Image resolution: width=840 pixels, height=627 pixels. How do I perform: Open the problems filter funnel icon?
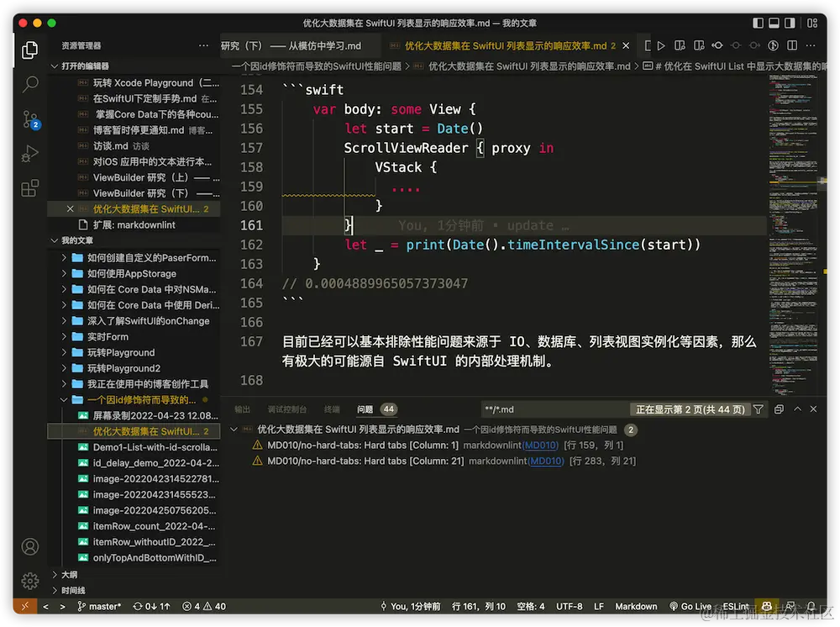758,409
